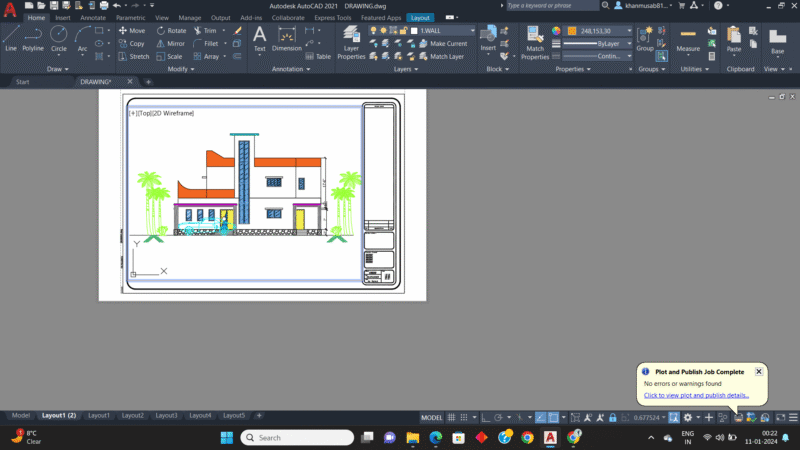Open Layer Properties manager
The width and height of the screenshot is (800, 450).
351,43
